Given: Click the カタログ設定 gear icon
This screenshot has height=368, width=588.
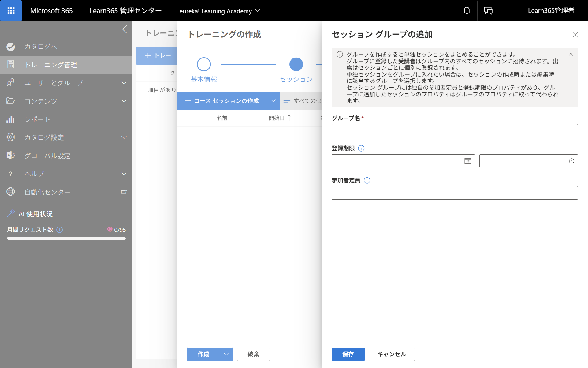Looking at the screenshot, I should [x=11, y=137].
